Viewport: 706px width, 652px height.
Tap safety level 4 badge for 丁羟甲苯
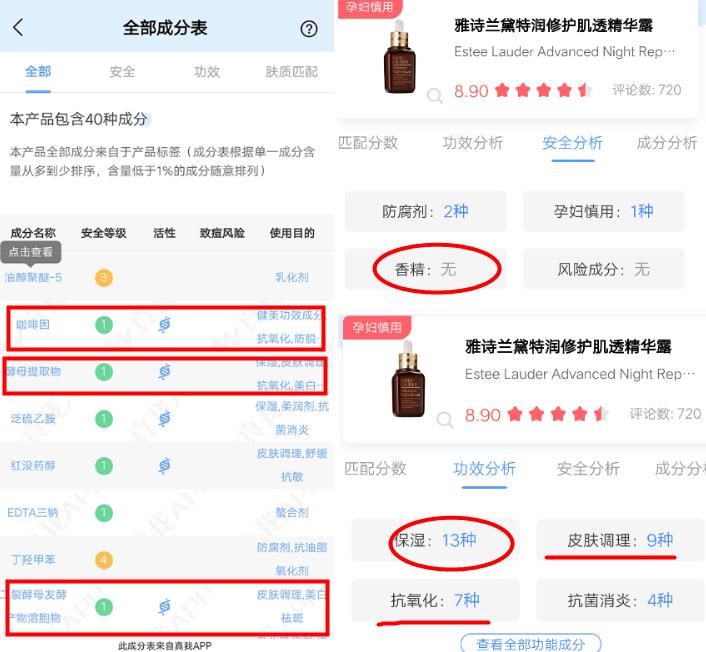pos(104,560)
